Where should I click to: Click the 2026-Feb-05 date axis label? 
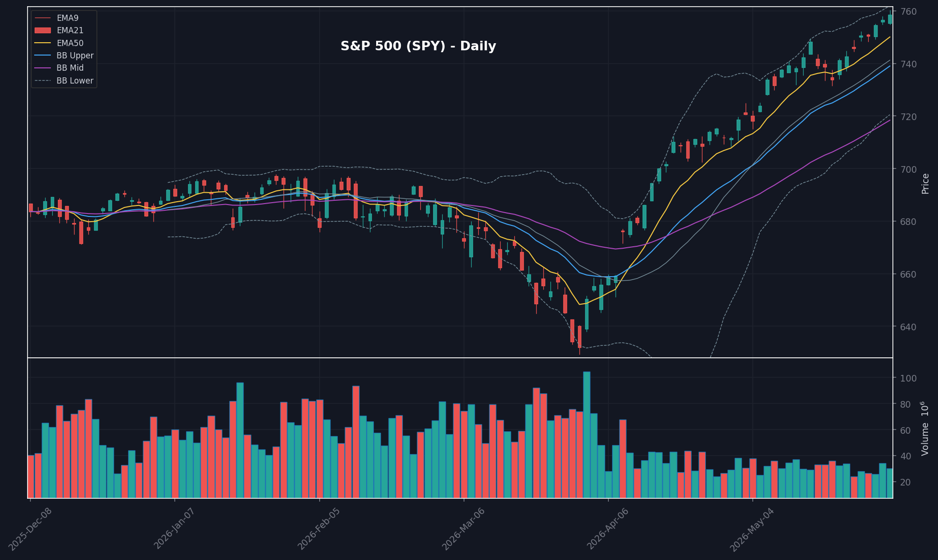pos(319,529)
